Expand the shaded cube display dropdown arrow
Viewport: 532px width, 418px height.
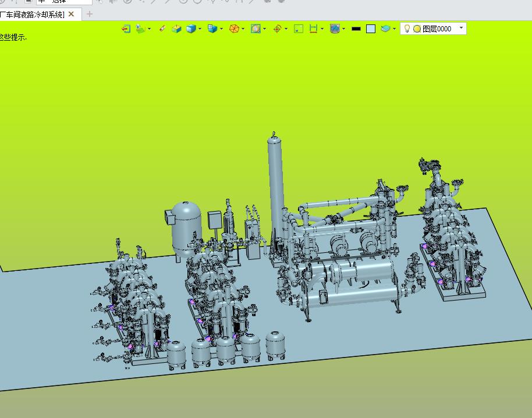pos(200,29)
